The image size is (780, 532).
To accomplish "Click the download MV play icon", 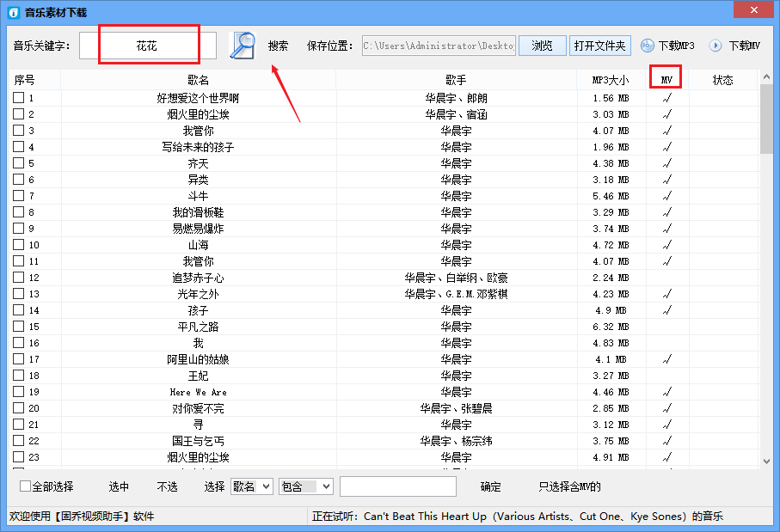I will (x=716, y=46).
